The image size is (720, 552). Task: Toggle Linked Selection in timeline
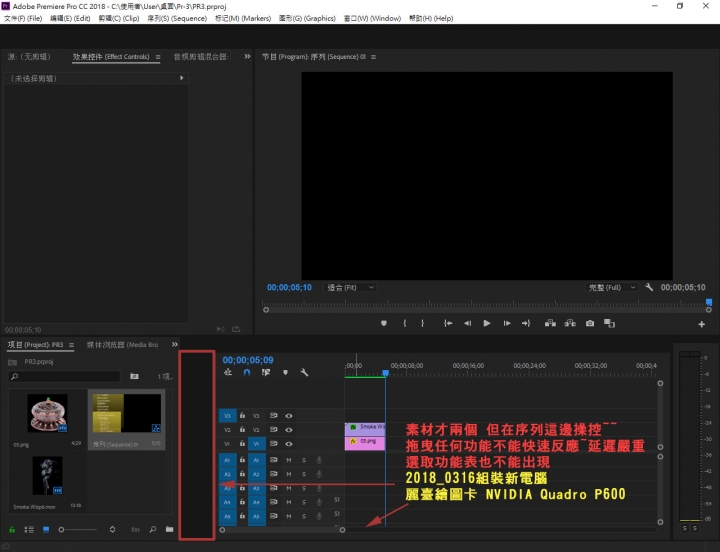click(x=266, y=372)
